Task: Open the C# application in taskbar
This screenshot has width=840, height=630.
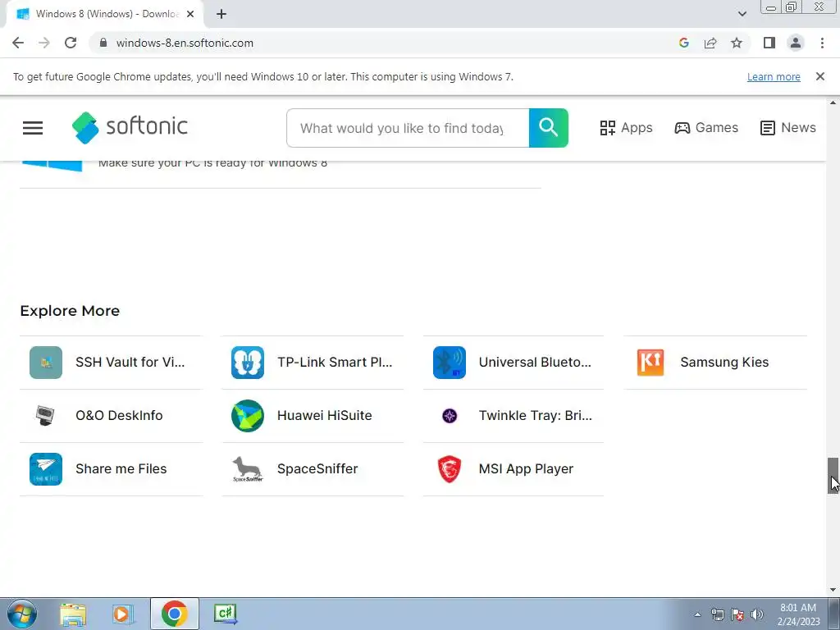Action: coord(225,614)
